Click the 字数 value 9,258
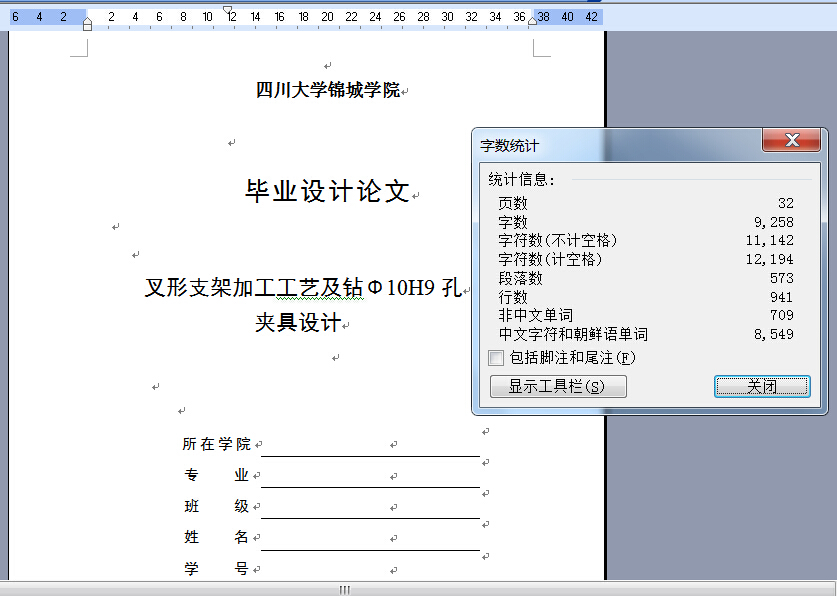Screen dimensions: 837x596 (774, 222)
